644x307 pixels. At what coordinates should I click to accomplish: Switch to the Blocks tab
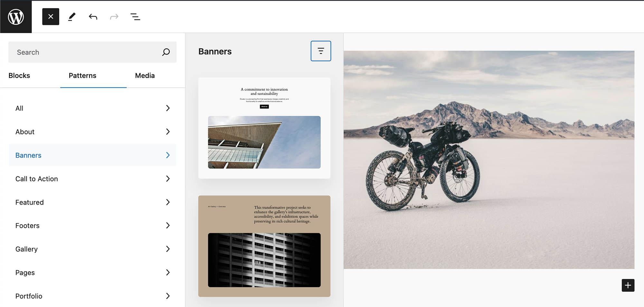pyautogui.click(x=19, y=76)
